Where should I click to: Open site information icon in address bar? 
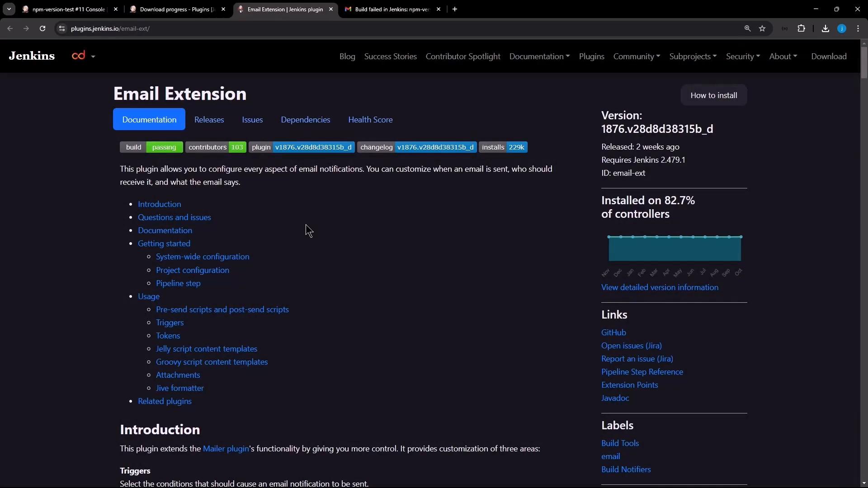pyautogui.click(x=62, y=28)
